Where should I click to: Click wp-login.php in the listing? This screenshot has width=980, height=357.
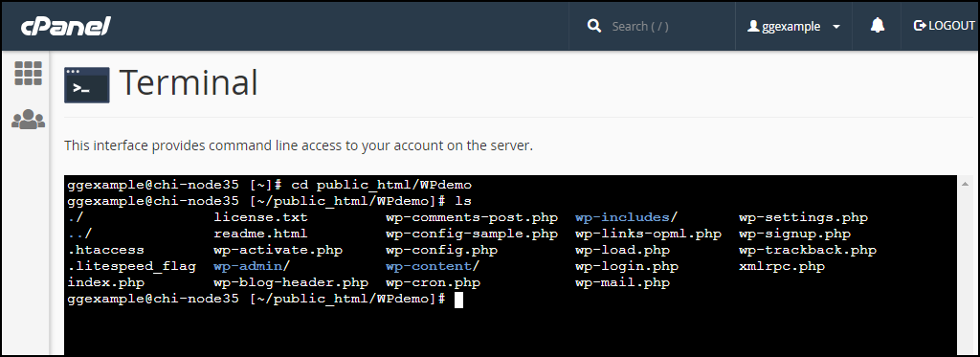point(627,266)
